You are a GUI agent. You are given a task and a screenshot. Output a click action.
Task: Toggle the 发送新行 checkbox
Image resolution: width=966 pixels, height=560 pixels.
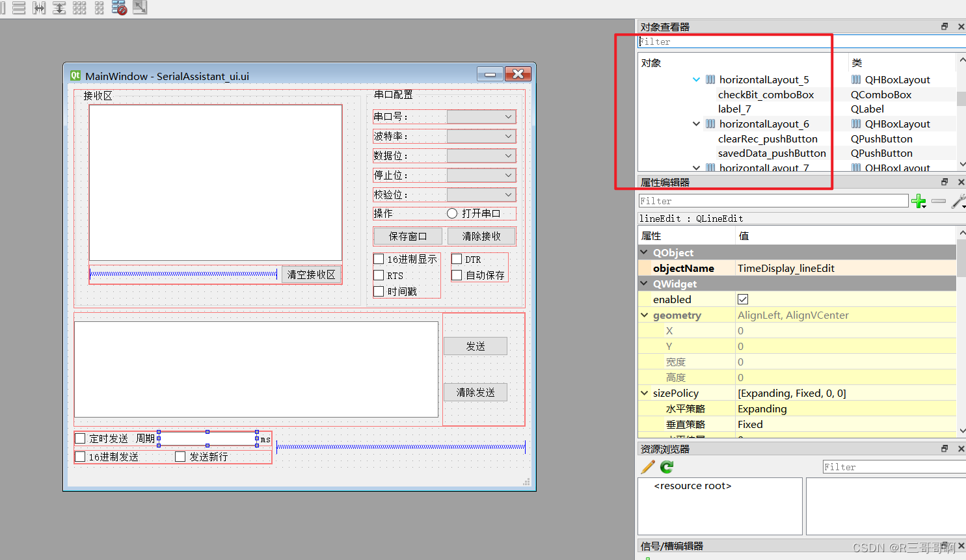click(180, 457)
